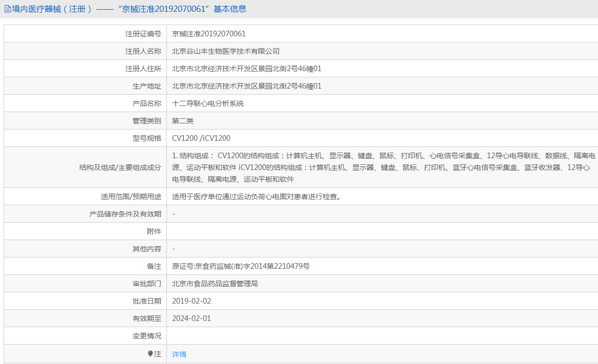Select registrant name 北京谷山丰生物医学技术有限公司
The height and width of the screenshot is (364, 598).
click(226, 51)
